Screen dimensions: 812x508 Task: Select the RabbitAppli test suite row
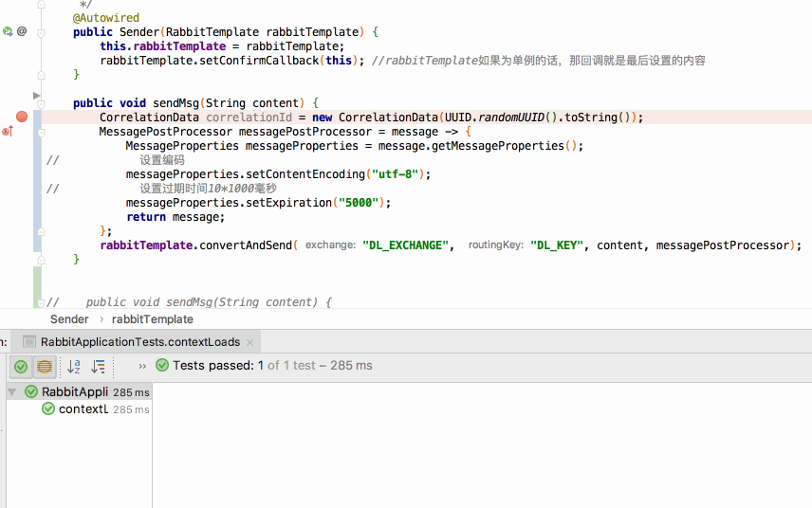[80, 391]
